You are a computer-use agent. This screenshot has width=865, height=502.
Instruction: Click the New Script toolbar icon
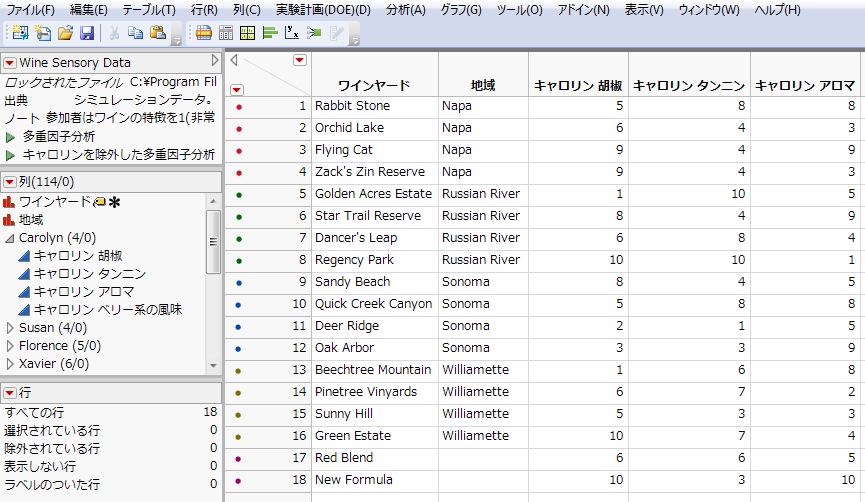pyautogui.click(x=43, y=33)
